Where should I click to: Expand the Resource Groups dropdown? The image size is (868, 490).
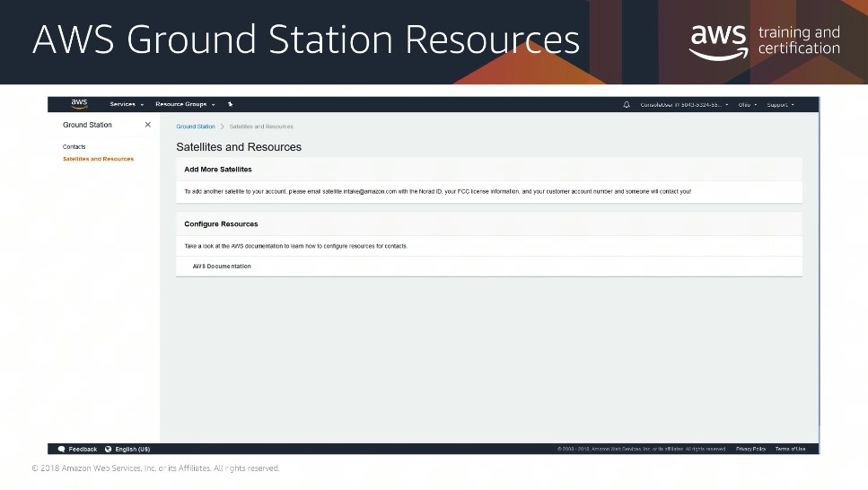[185, 104]
